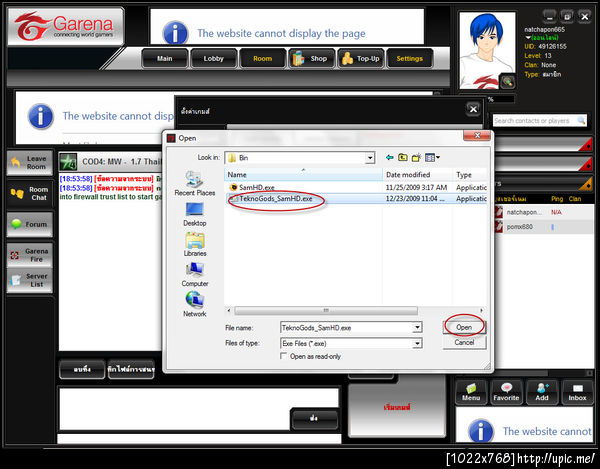Launch Garena Fire from the sidebar
The width and height of the screenshot is (600, 469).
tap(30, 255)
